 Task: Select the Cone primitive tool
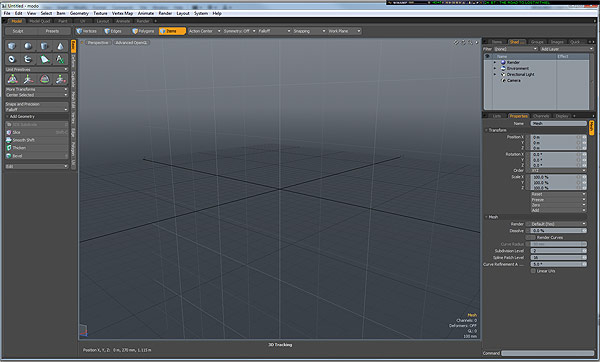tap(60, 46)
